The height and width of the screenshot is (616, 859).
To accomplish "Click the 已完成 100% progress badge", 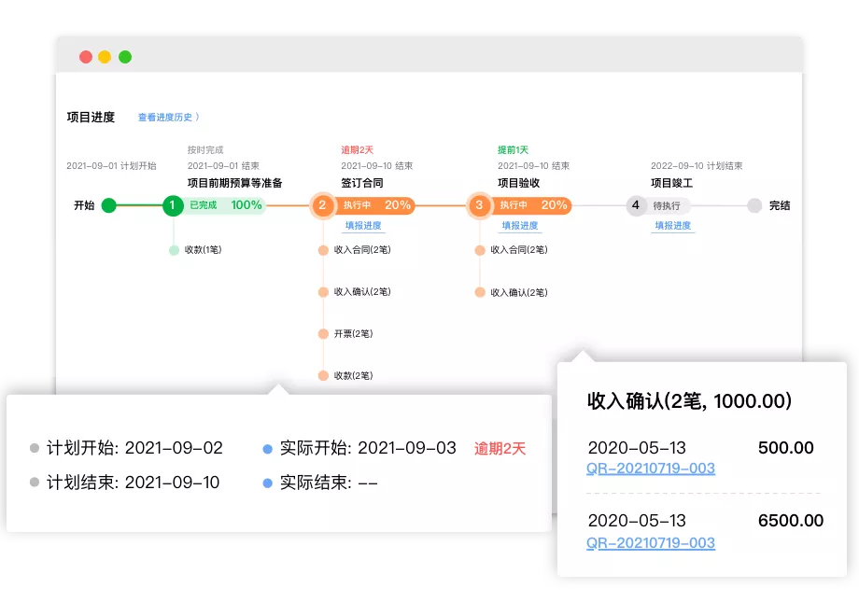I will tap(221, 206).
